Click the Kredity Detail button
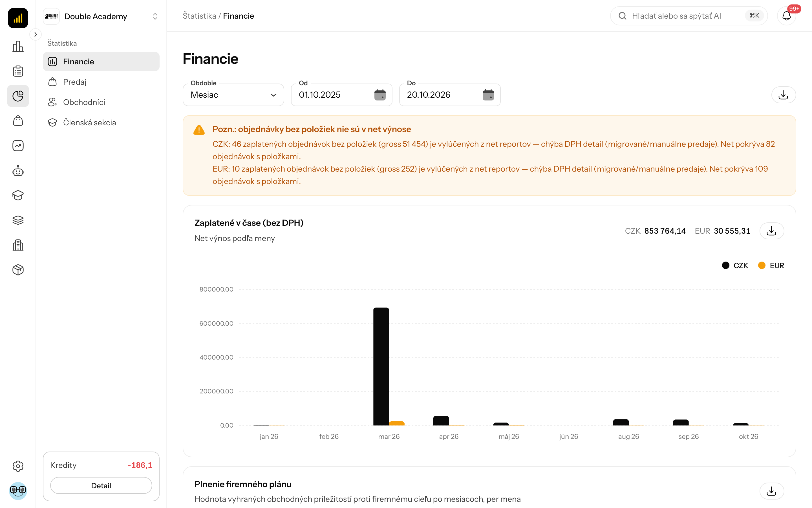 101,485
